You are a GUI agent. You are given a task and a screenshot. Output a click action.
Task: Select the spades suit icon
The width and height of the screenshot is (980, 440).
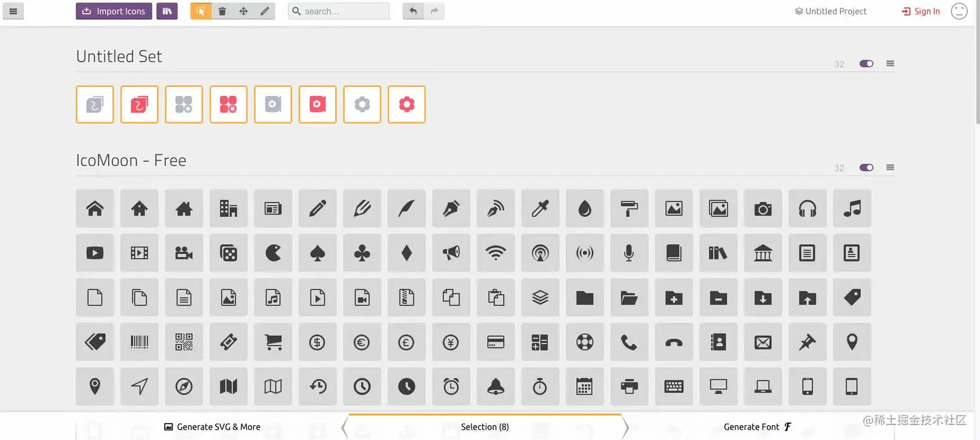[318, 253]
